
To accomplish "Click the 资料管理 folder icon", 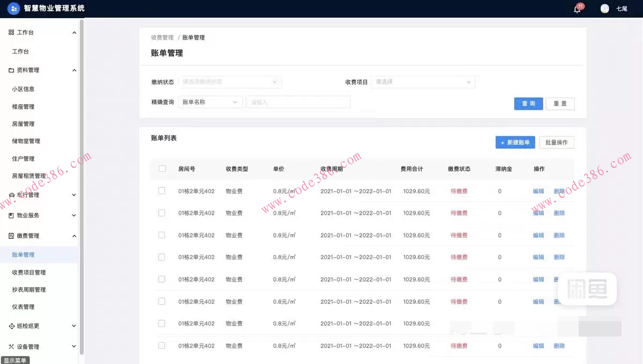I will (12, 70).
